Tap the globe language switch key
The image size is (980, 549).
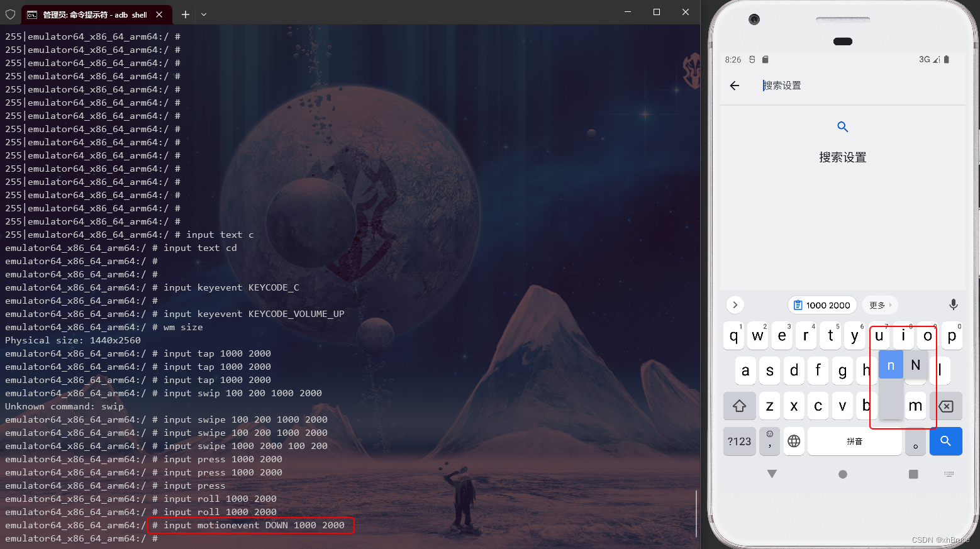[x=794, y=441]
